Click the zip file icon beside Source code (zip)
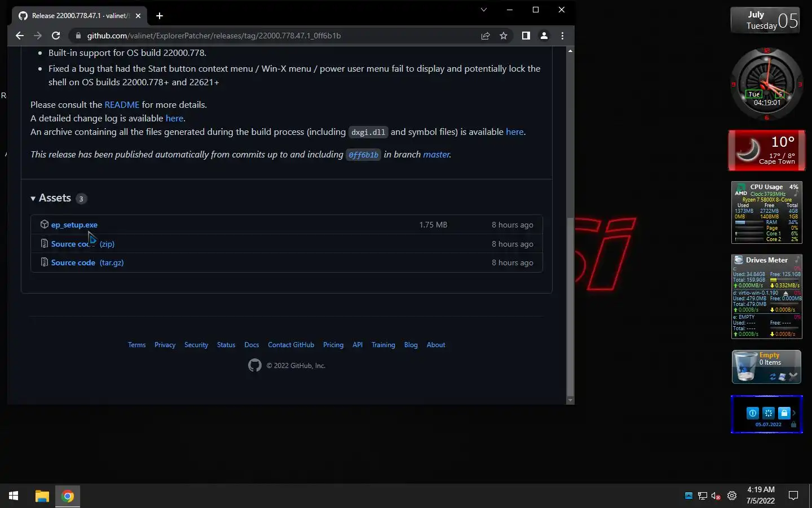This screenshot has height=508, width=812. click(x=45, y=243)
